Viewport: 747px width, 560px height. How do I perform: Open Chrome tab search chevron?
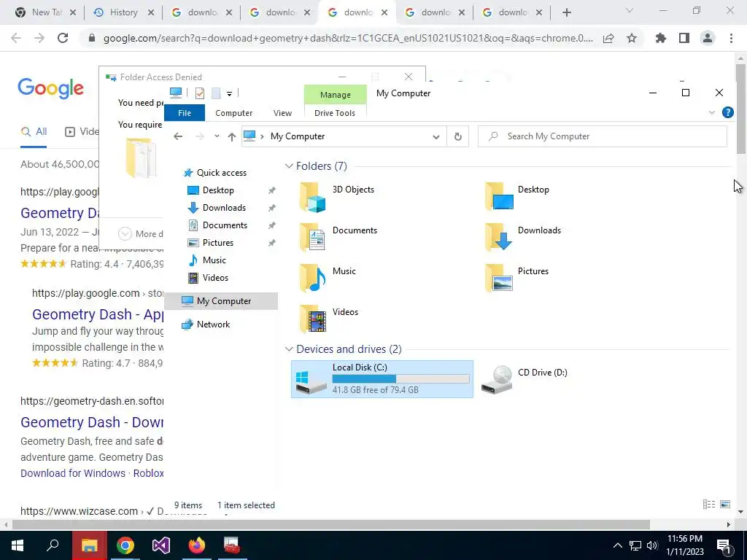[630, 10]
